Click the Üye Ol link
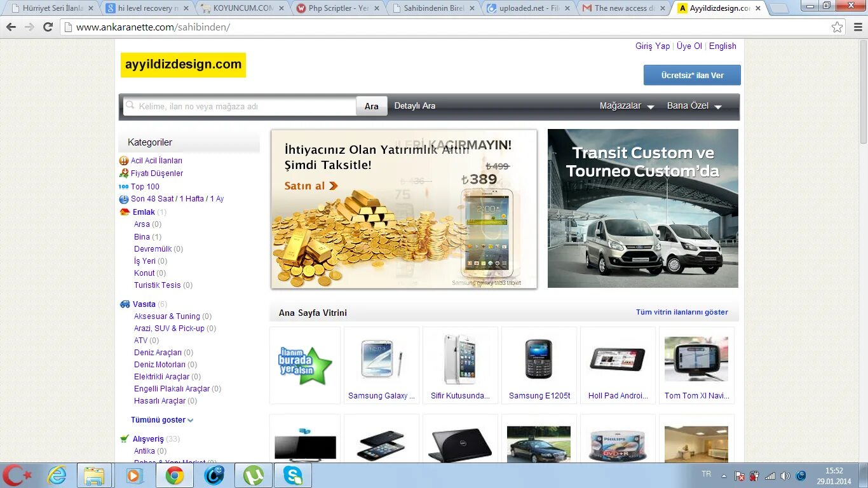Image resolution: width=868 pixels, height=488 pixels. (689, 46)
